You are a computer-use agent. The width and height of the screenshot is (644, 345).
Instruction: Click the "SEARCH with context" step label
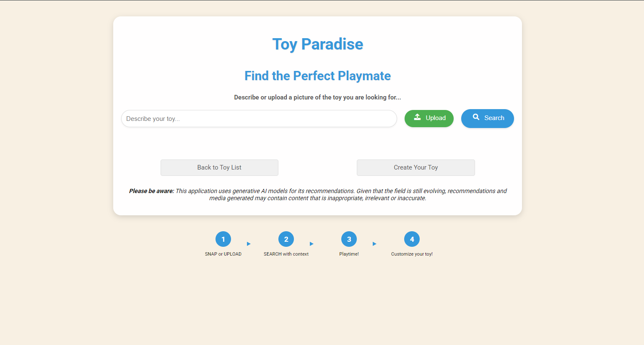(286, 254)
